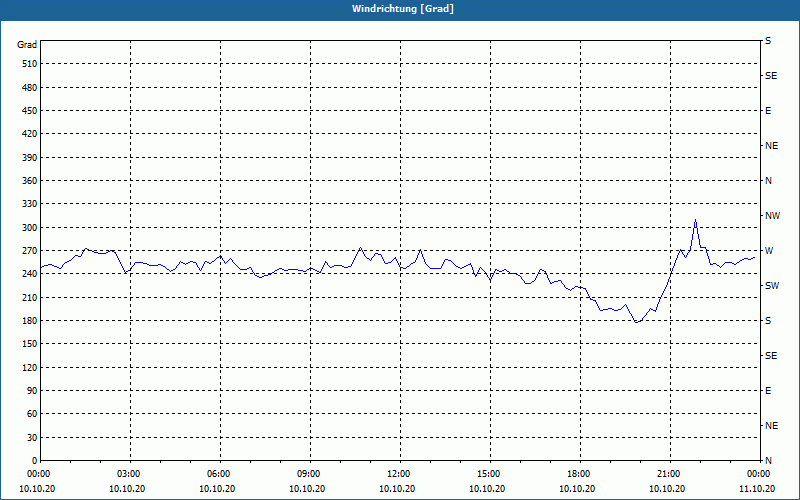Click the '21:00' time axis label
This screenshot has width=800, height=500.
click(x=669, y=473)
